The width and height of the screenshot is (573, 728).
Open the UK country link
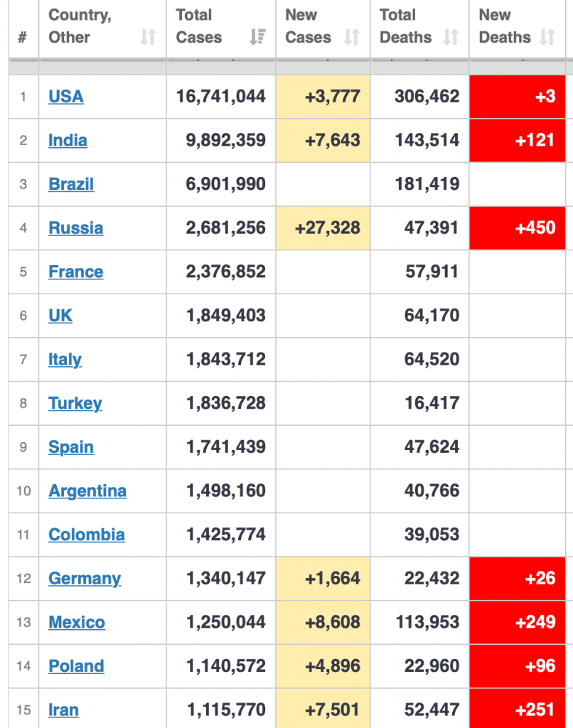[60, 316]
